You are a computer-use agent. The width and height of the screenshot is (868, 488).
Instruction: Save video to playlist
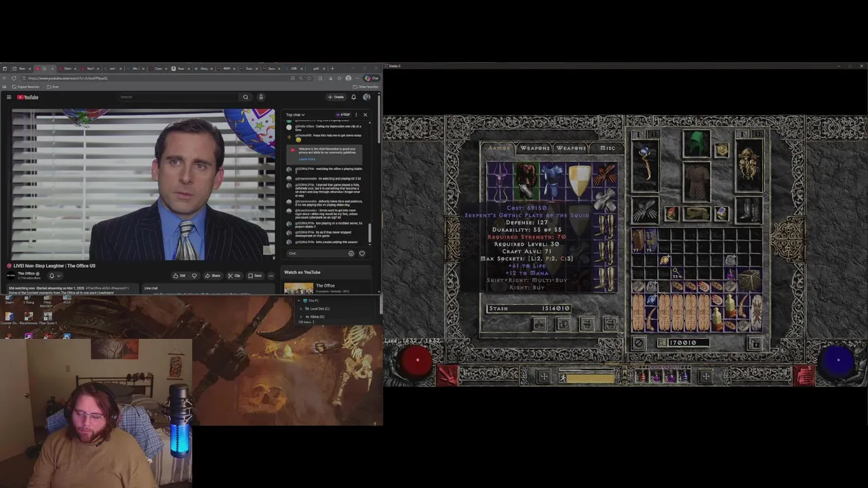(255, 276)
